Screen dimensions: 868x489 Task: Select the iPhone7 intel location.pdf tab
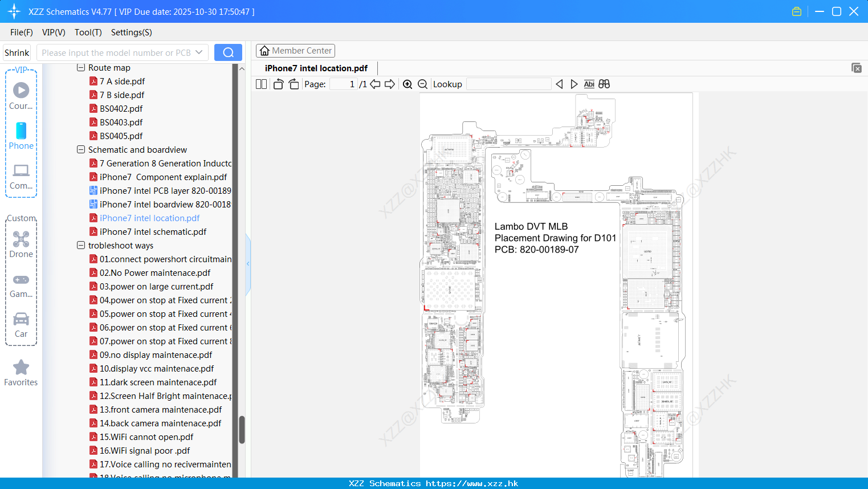tap(316, 68)
